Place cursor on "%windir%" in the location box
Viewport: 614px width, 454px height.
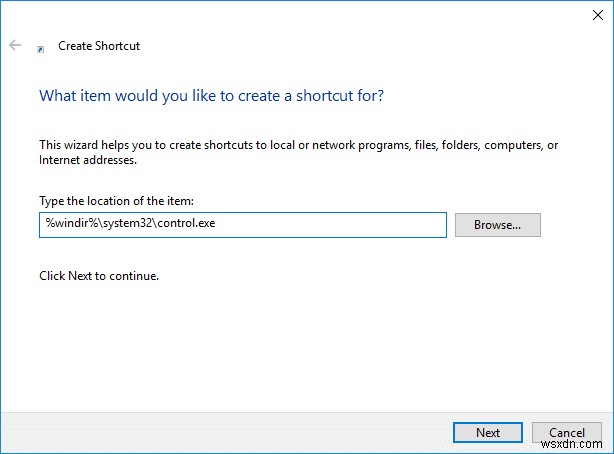coord(64,224)
